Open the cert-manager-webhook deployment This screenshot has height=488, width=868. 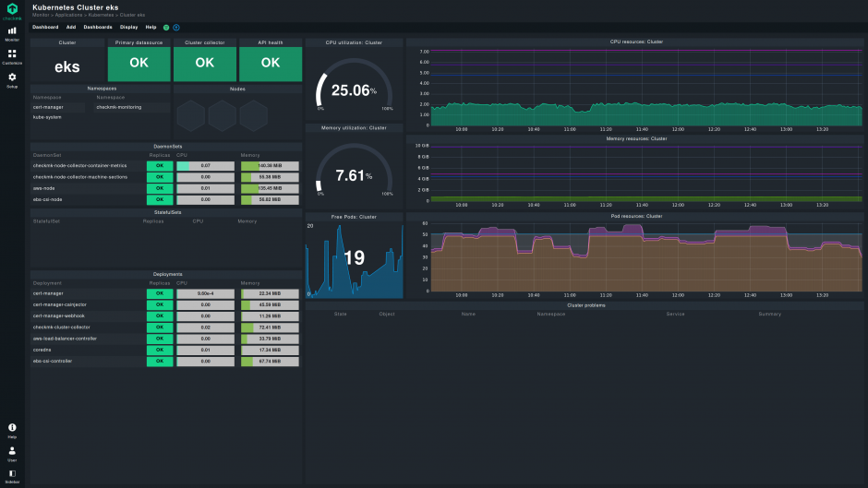(57, 315)
